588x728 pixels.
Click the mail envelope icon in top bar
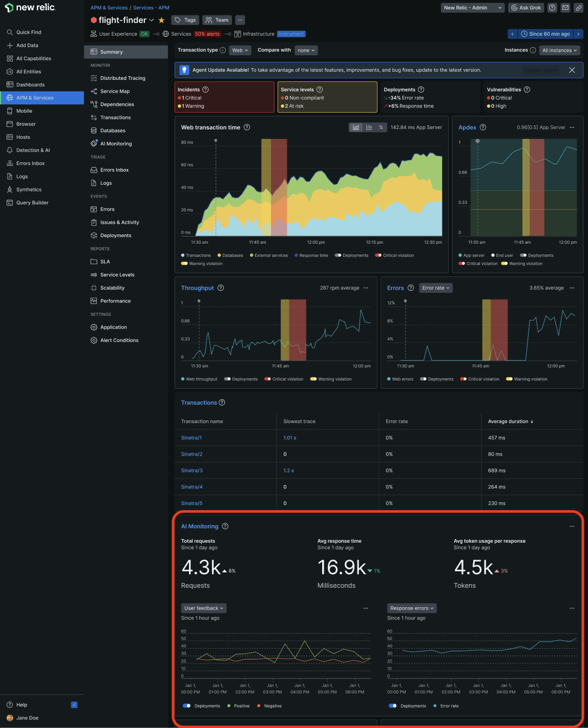565,8
